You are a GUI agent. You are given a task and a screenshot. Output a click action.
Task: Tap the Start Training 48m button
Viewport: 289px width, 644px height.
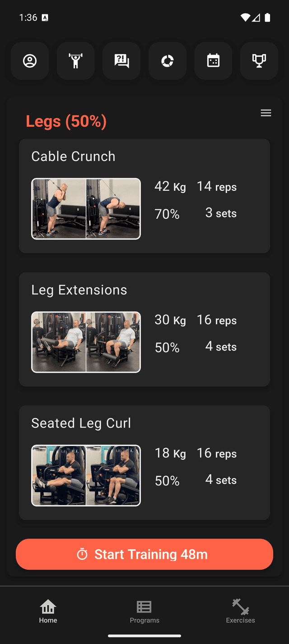coord(144,554)
